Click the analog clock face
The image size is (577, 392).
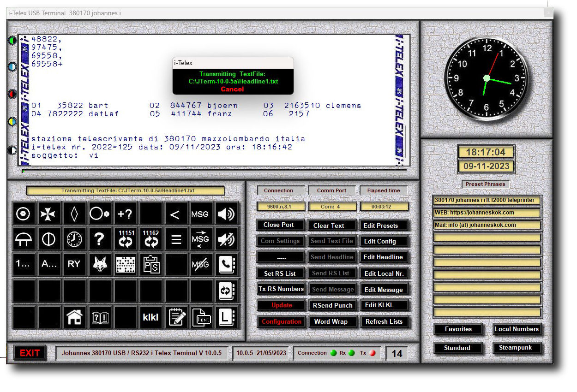(487, 78)
